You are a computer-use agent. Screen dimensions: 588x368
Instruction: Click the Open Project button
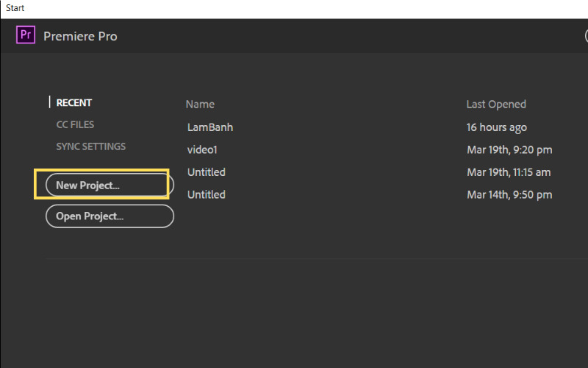point(110,216)
